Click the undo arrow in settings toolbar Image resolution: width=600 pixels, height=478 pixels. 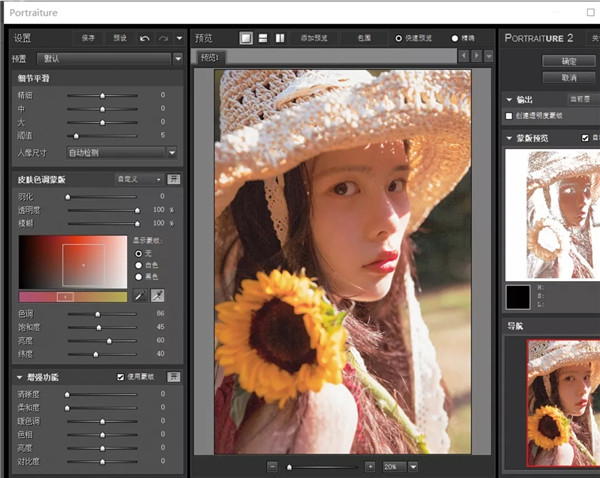(x=145, y=38)
